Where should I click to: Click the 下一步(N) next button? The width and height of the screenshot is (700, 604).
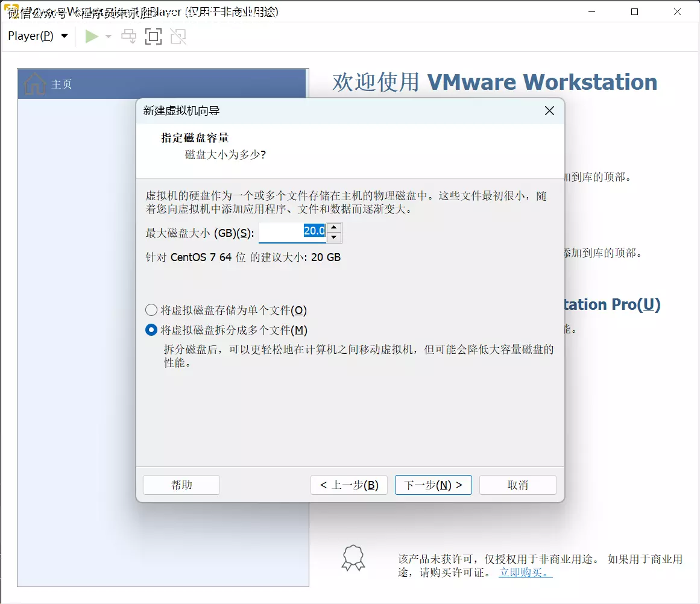pyautogui.click(x=433, y=485)
